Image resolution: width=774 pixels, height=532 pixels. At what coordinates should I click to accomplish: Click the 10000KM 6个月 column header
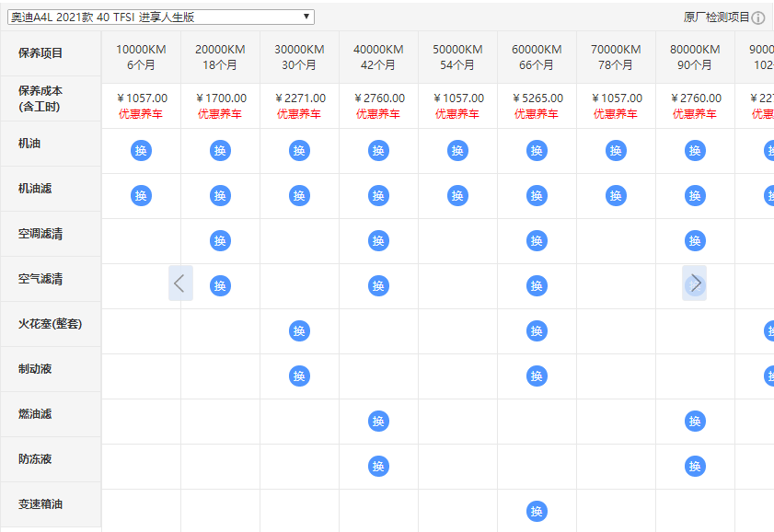(x=141, y=57)
